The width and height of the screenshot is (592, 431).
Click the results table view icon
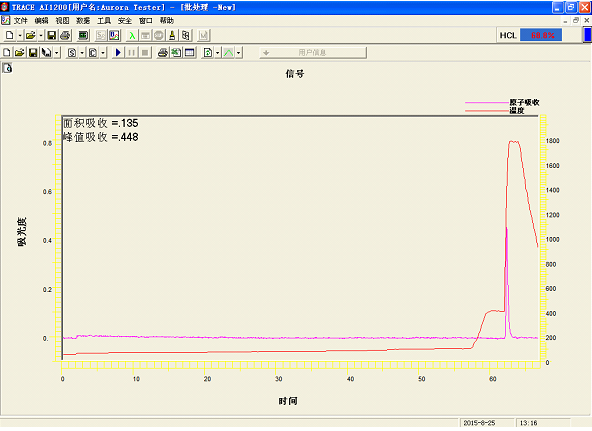(190, 52)
